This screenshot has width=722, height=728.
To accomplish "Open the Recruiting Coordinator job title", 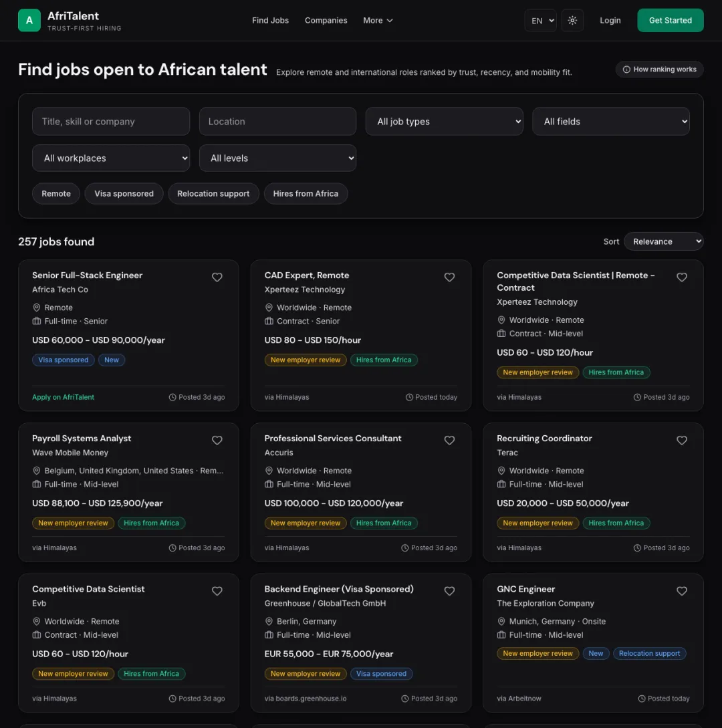I will pos(544,439).
